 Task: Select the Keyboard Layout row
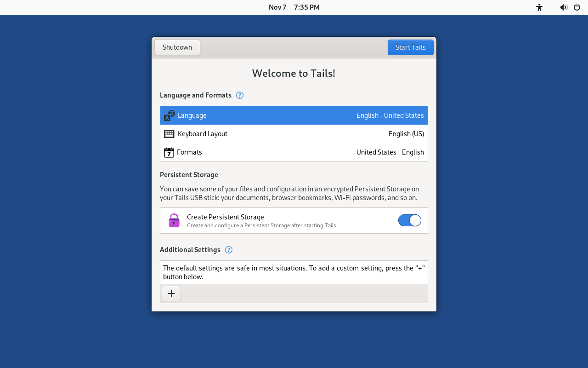(294, 134)
